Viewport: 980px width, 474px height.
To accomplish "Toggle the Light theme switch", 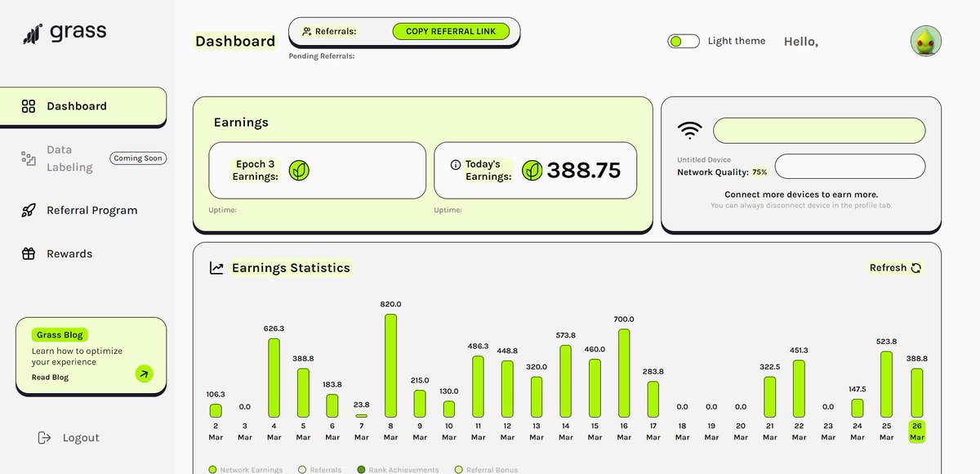I will [x=684, y=41].
